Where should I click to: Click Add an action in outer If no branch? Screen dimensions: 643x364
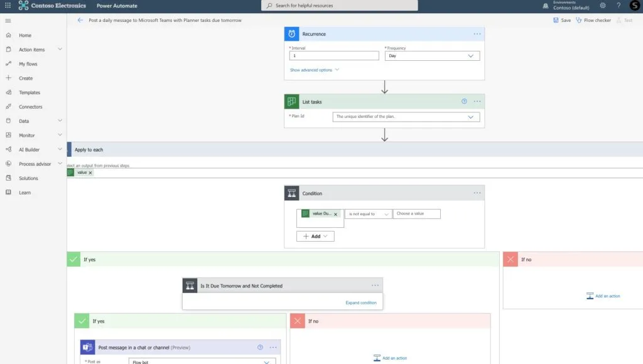point(603,296)
